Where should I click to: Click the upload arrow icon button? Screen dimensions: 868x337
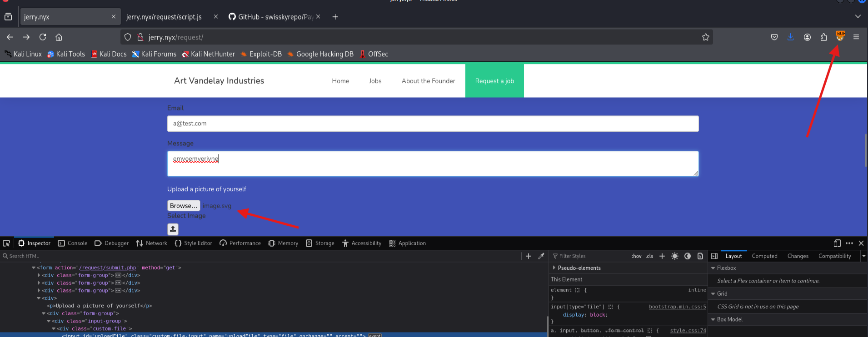click(173, 229)
